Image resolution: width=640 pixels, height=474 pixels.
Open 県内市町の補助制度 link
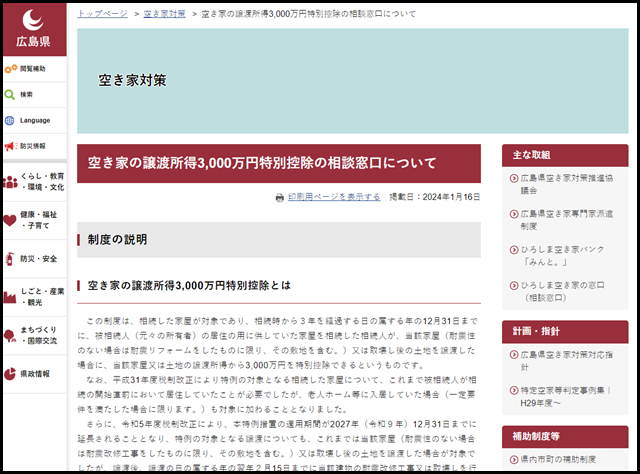tap(558, 460)
